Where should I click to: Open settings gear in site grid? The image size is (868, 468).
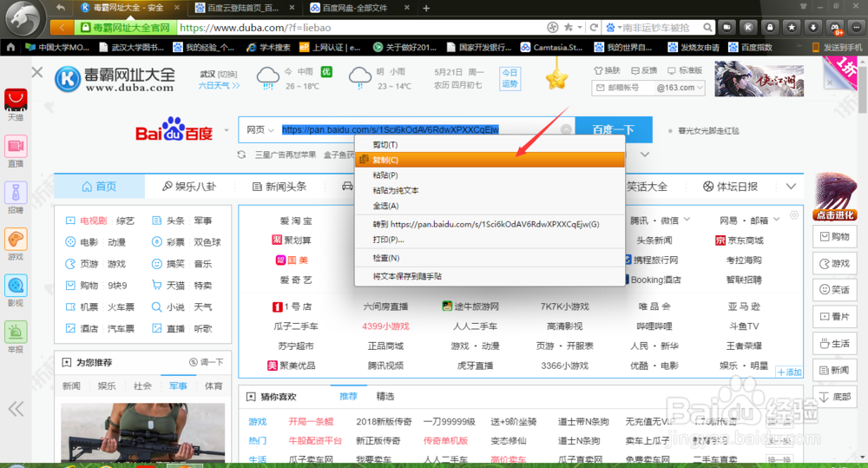point(794,214)
